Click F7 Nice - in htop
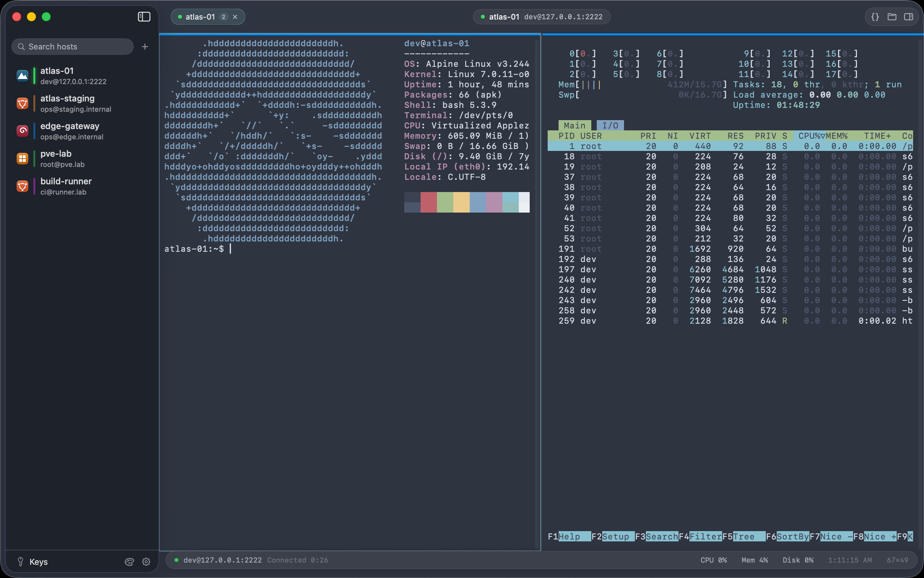Viewport: 924px width, 578px height. 831,537
